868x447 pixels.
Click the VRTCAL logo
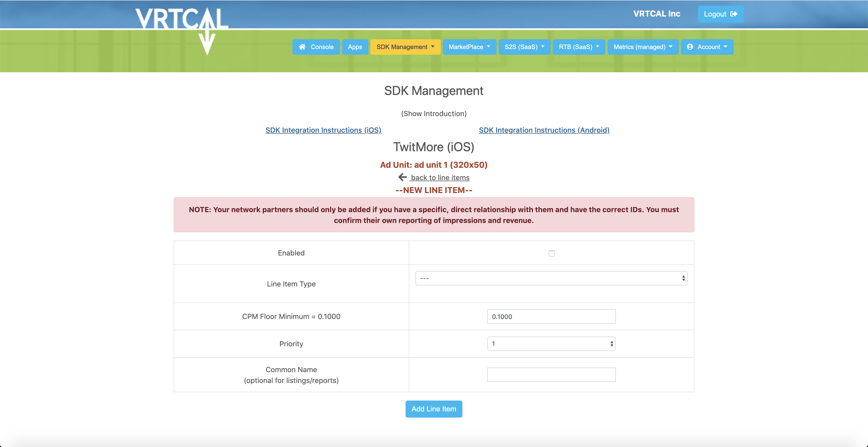(182, 31)
